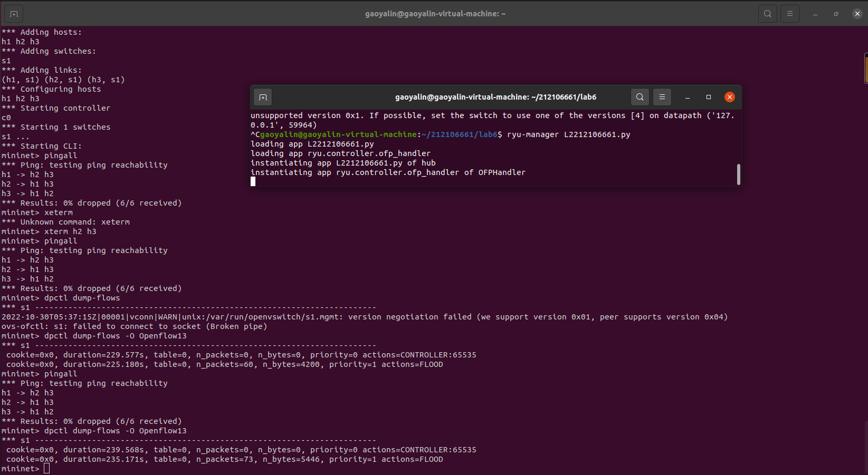Click the '(h1, s1) (h2, s1) (h3, s1)' links line
The width and height of the screenshot is (868, 475).
pos(63,80)
